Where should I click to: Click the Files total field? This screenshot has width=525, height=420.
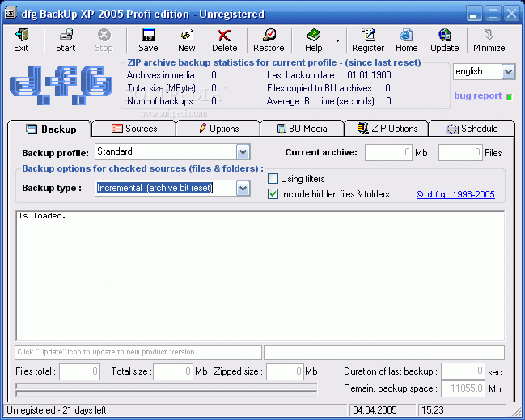pos(79,371)
